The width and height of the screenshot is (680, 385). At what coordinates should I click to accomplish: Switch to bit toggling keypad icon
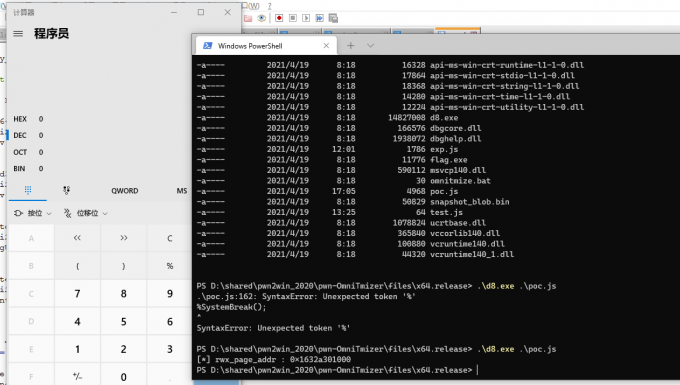point(66,190)
